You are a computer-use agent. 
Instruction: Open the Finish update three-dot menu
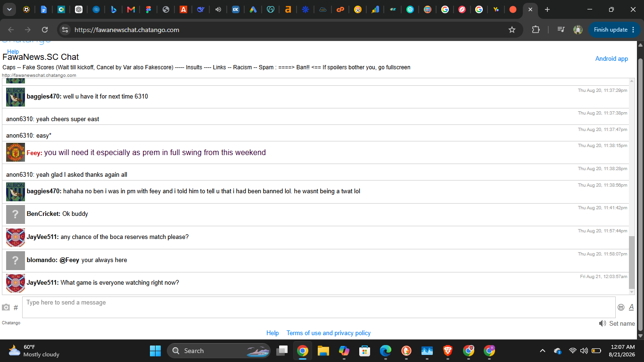coord(633,30)
